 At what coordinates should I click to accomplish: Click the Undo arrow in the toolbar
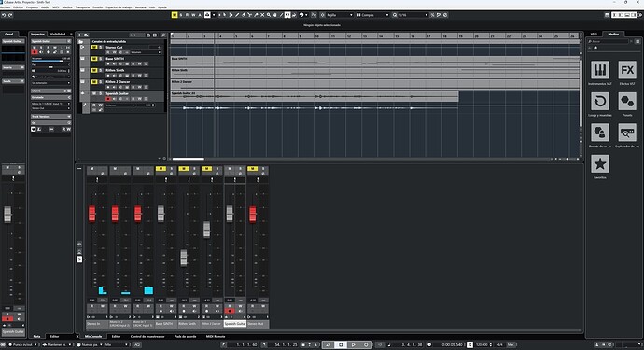coord(4,15)
